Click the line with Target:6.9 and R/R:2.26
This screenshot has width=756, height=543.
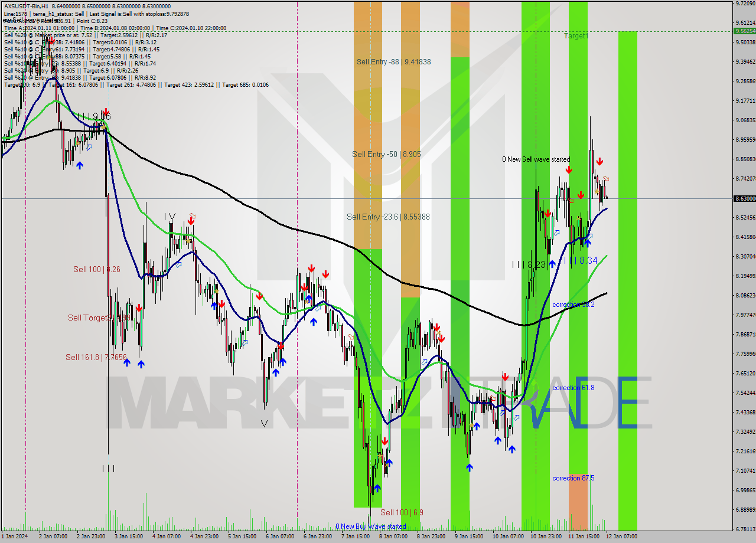[x=71, y=70]
